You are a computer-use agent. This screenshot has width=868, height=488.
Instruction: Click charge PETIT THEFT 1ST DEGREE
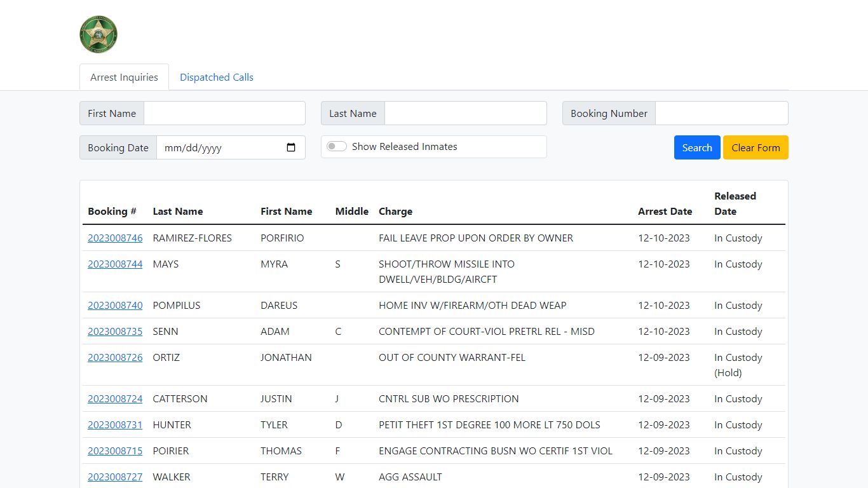[489, 425]
